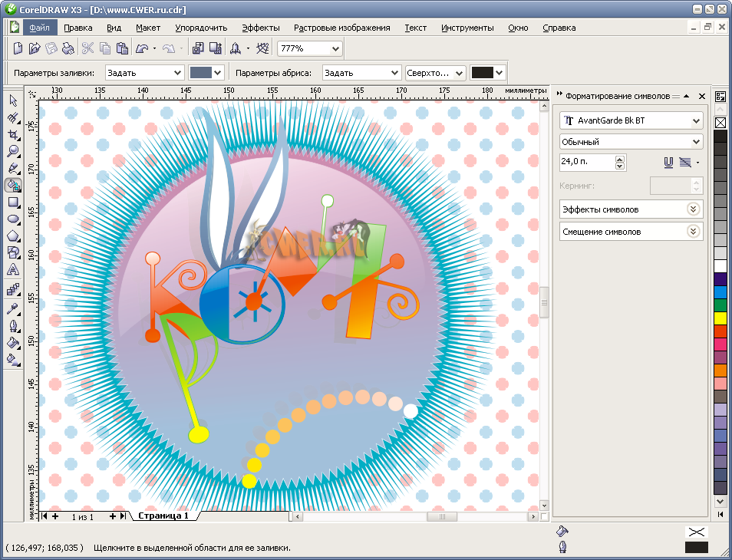
Task: Click the Print icon in toolbar
Action: point(68,48)
